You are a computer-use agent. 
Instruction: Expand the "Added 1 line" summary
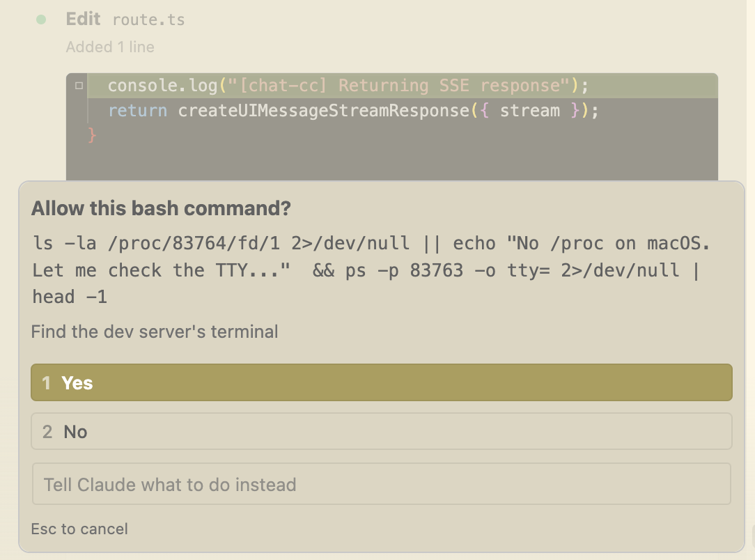click(x=110, y=47)
